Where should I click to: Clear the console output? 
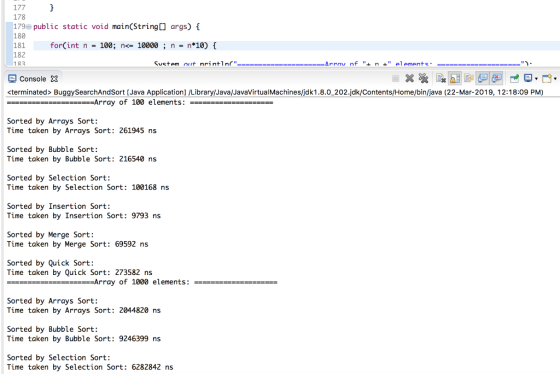tap(441, 78)
